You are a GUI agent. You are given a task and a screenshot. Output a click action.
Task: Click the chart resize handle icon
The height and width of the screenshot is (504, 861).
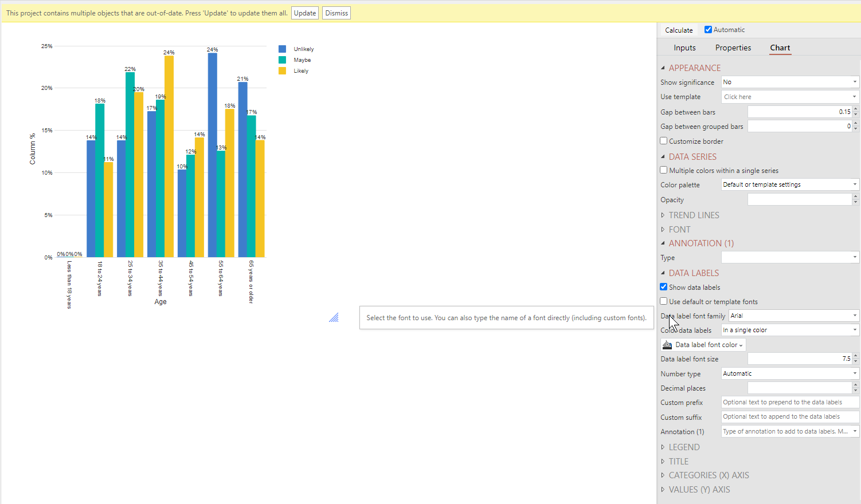point(334,317)
